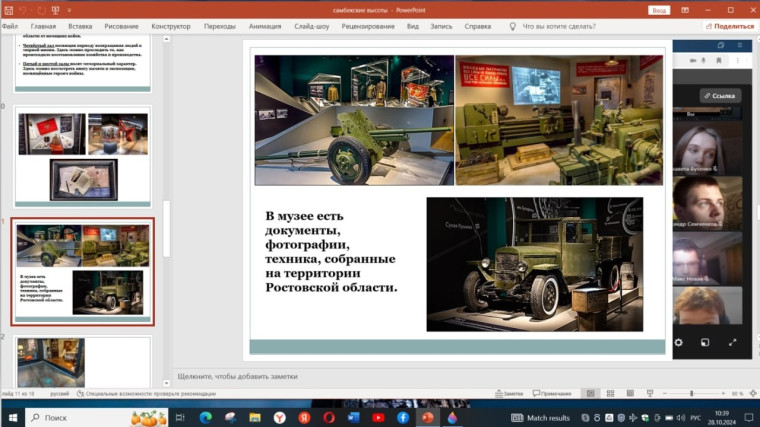Click the zoom in plus button
The image size is (760, 427).
[723, 394]
